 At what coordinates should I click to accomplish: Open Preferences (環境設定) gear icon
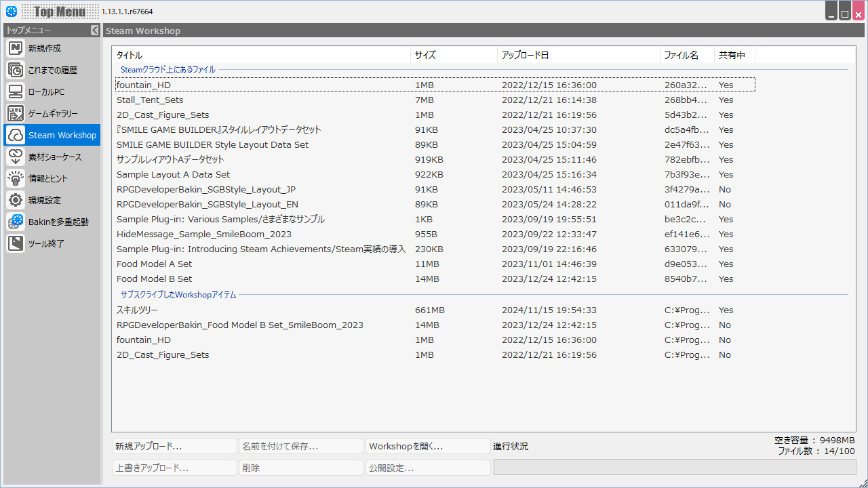click(16, 200)
